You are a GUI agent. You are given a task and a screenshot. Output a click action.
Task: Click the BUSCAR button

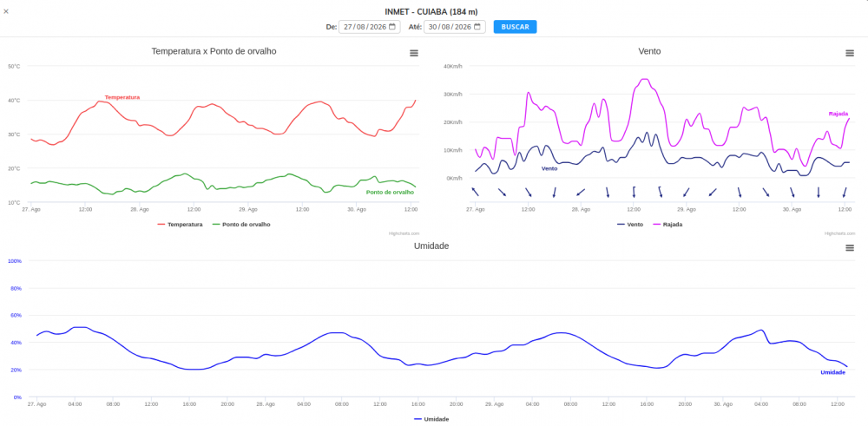pos(515,27)
